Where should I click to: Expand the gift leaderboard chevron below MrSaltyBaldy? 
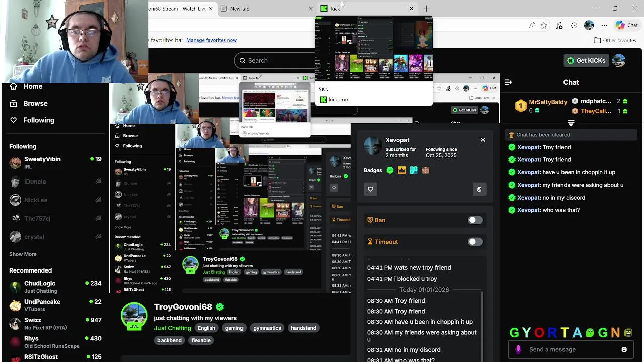571,123
